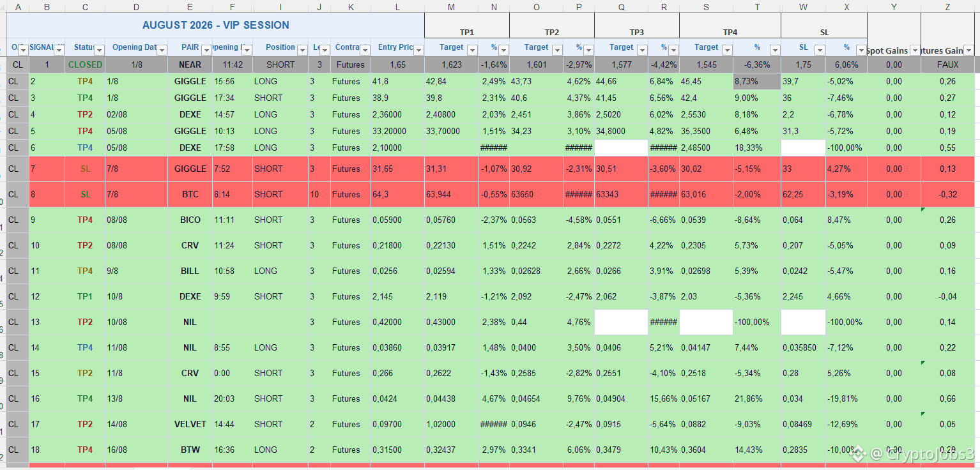Select the 0,05900 entry price cell
Screen dimensions: 980x470
(x=397, y=220)
